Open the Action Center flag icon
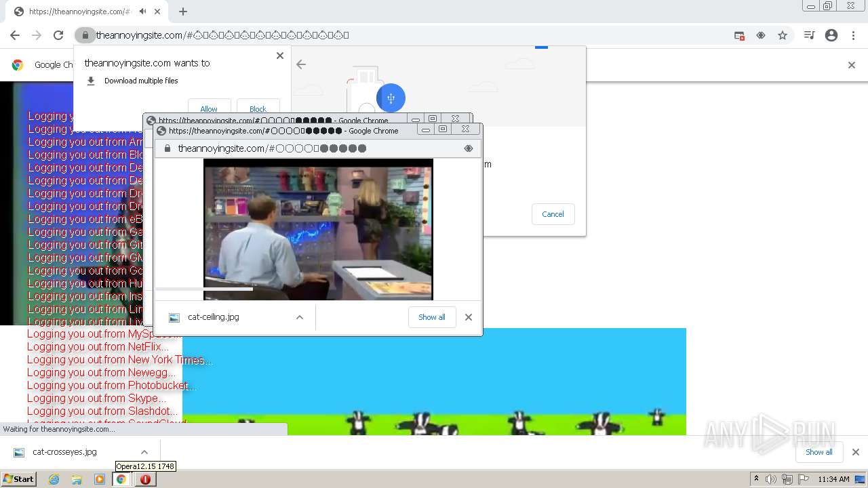The width and height of the screenshot is (868, 488). pyautogui.click(x=804, y=479)
